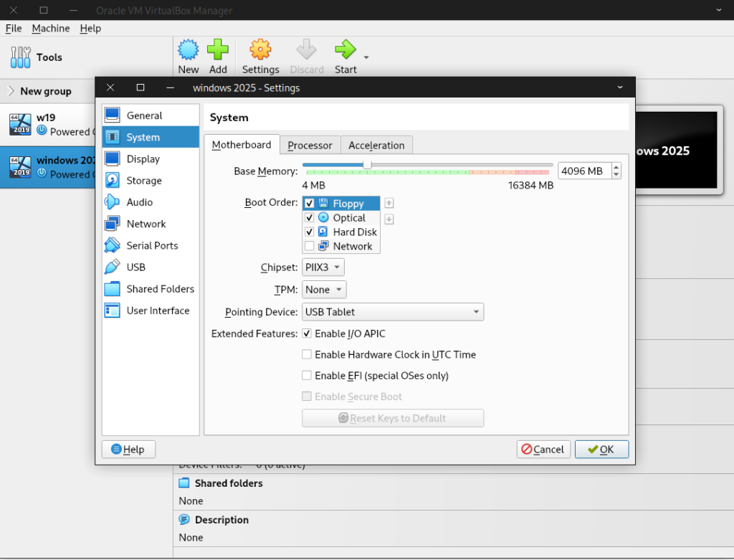Open the TPM None dropdown

(x=324, y=290)
